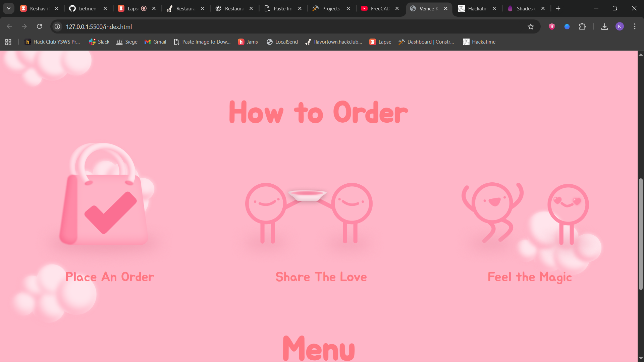
Task: Open the extensions puzzle icon
Action: pyautogui.click(x=582, y=26)
